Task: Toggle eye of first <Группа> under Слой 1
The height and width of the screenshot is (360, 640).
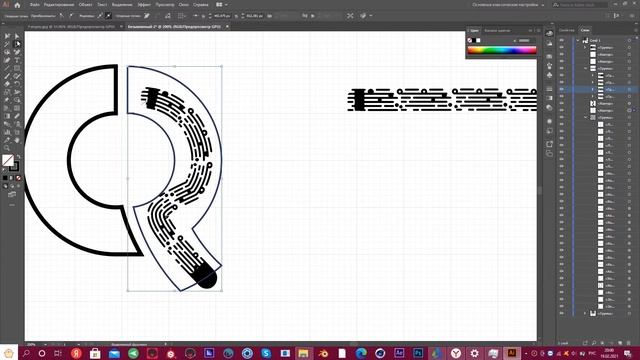Action: [x=562, y=47]
